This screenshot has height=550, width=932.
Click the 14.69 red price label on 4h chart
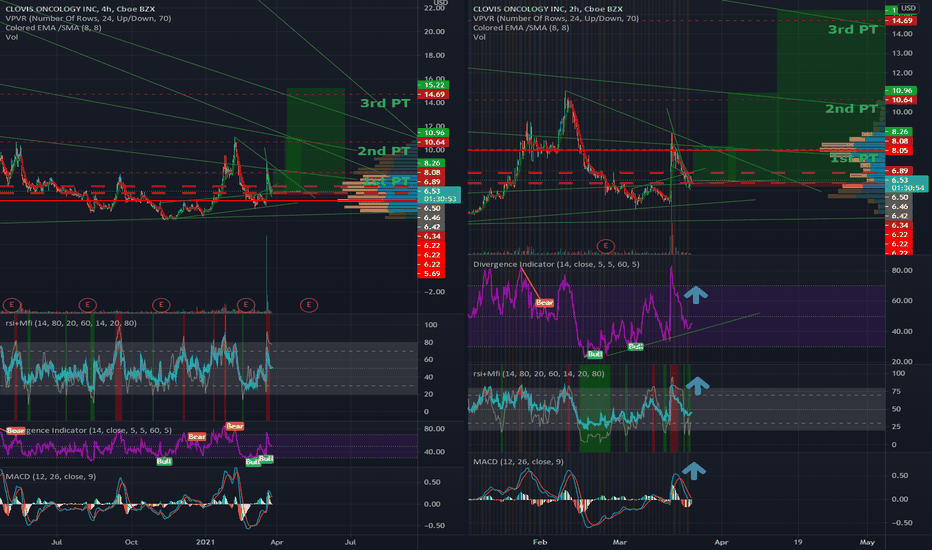pos(433,95)
